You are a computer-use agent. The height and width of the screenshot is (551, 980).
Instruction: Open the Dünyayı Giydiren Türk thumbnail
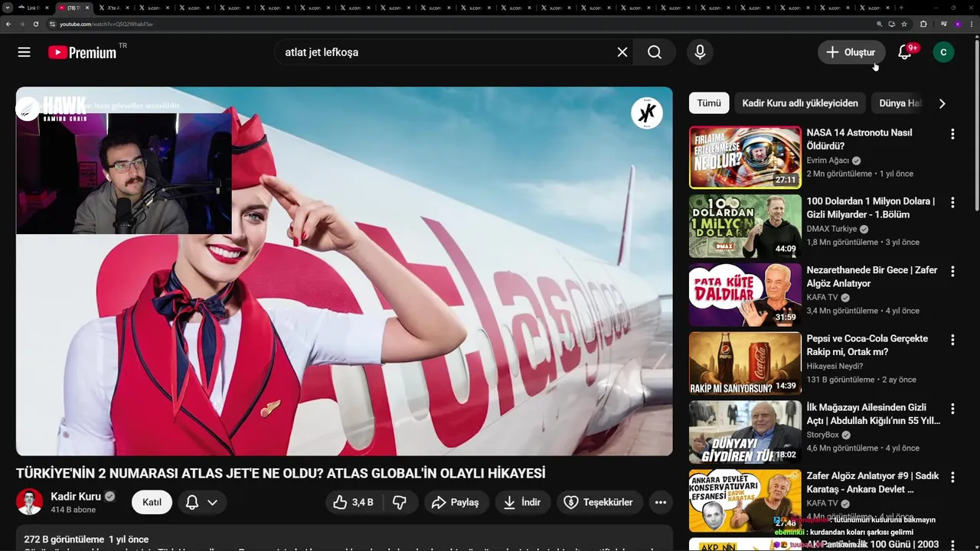click(x=745, y=432)
